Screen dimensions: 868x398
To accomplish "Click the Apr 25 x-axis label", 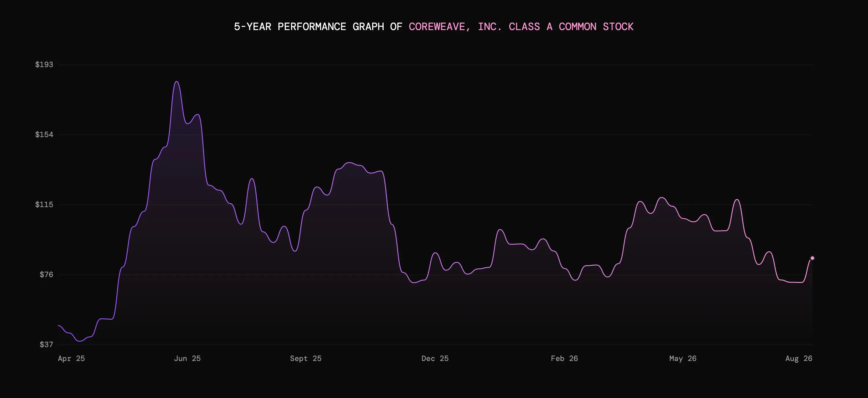I will click(x=71, y=359).
